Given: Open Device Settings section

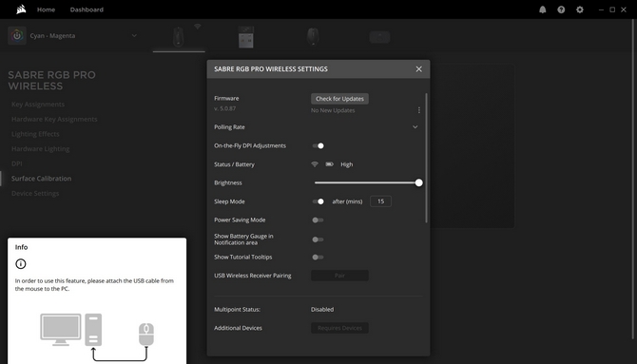Looking at the screenshot, I should tap(35, 193).
